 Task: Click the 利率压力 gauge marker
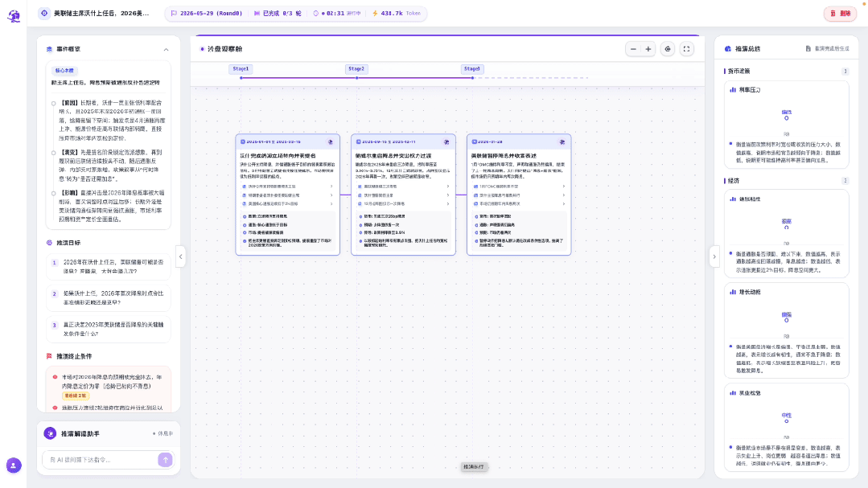787,118
